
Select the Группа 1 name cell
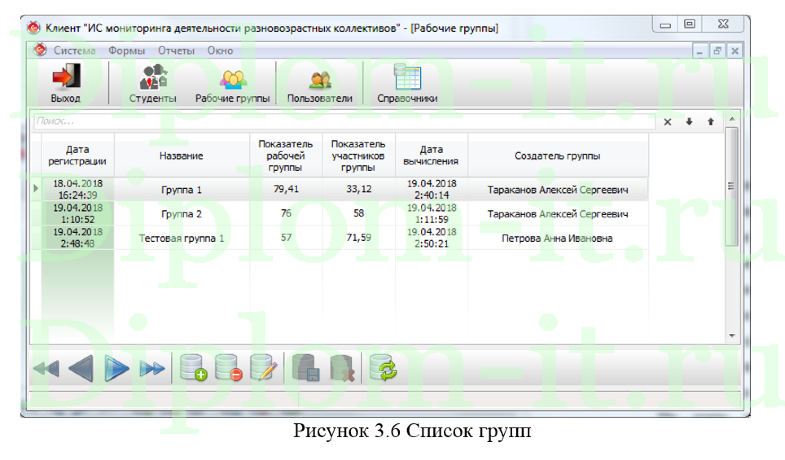[x=181, y=189]
